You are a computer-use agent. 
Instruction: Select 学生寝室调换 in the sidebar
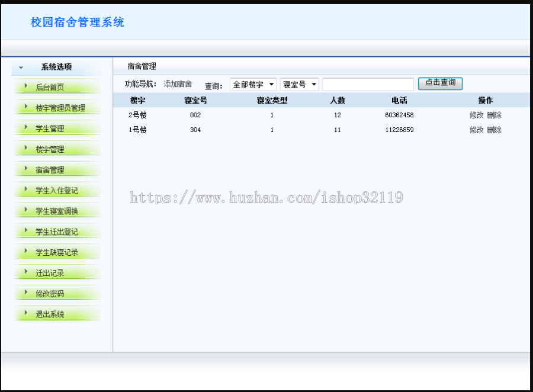point(57,210)
